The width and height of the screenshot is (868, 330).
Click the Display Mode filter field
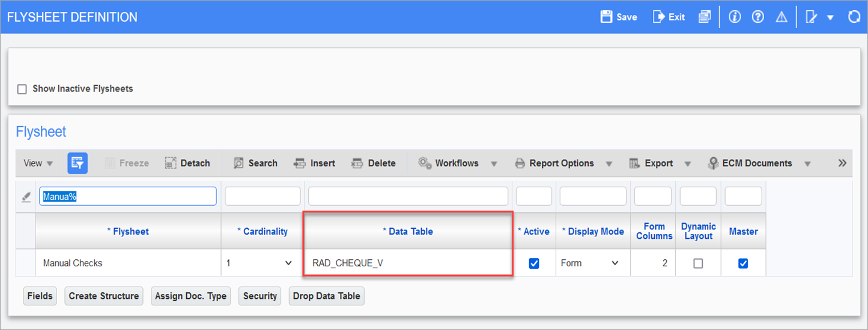[593, 196]
